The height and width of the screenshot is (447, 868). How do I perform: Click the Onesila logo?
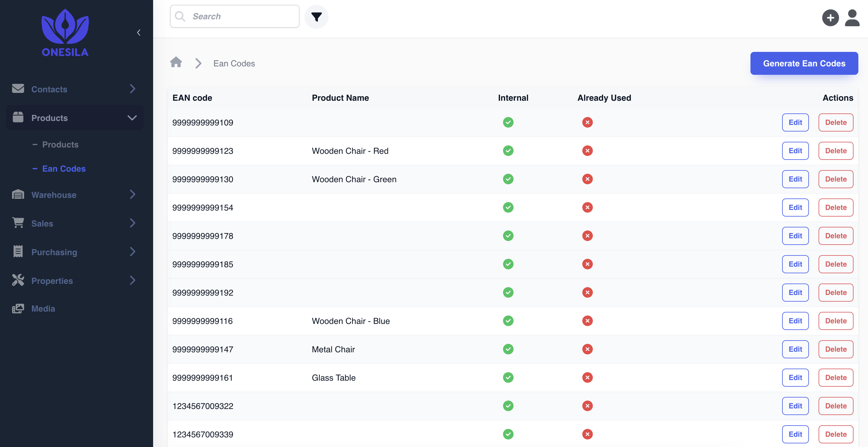tap(65, 33)
